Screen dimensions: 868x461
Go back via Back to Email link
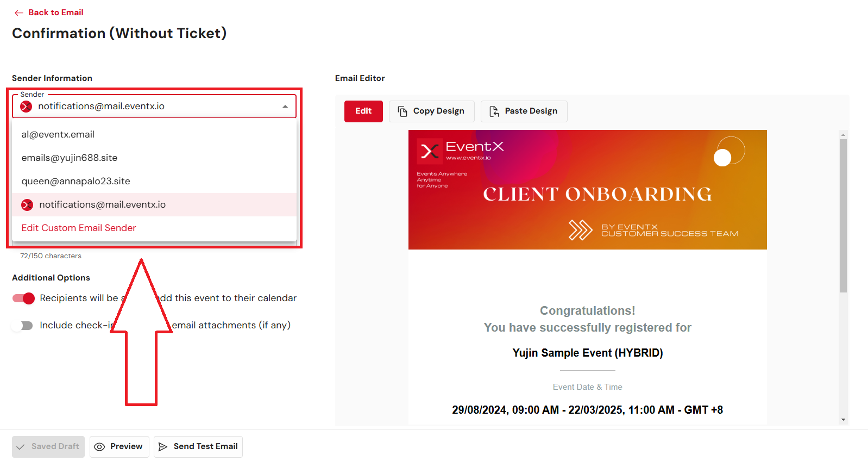55,13
